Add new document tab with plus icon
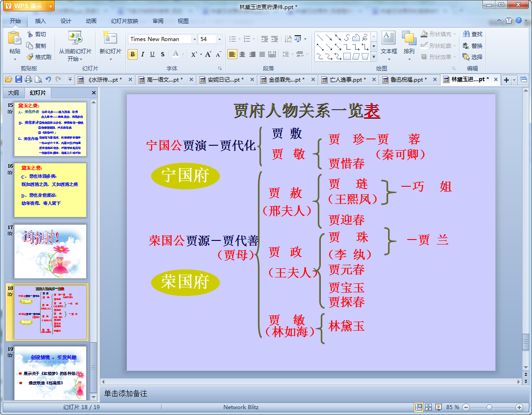Screen dimensions: 532x415 point(507,80)
